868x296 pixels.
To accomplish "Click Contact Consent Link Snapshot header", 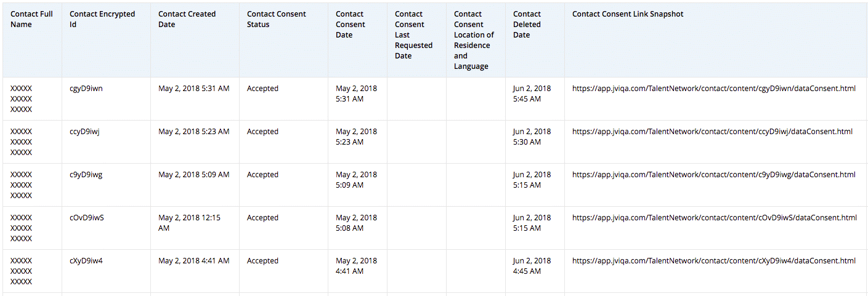I will tap(628, 14).
